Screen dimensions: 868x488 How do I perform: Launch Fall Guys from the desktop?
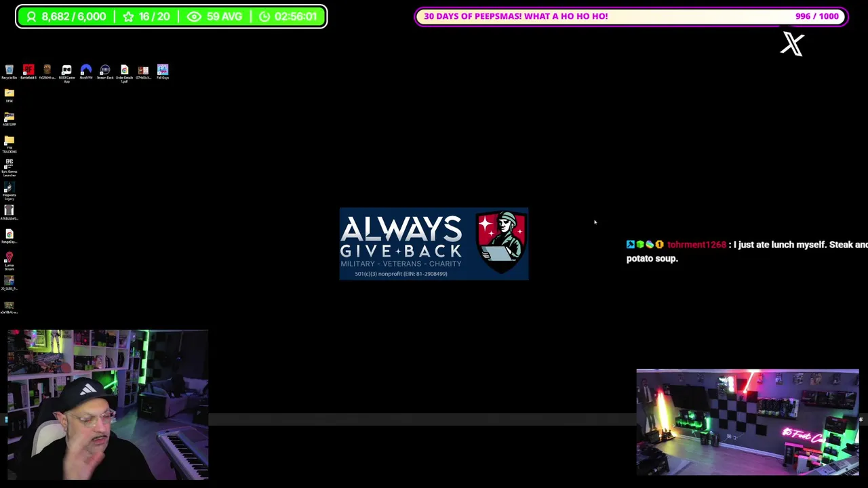163,72
